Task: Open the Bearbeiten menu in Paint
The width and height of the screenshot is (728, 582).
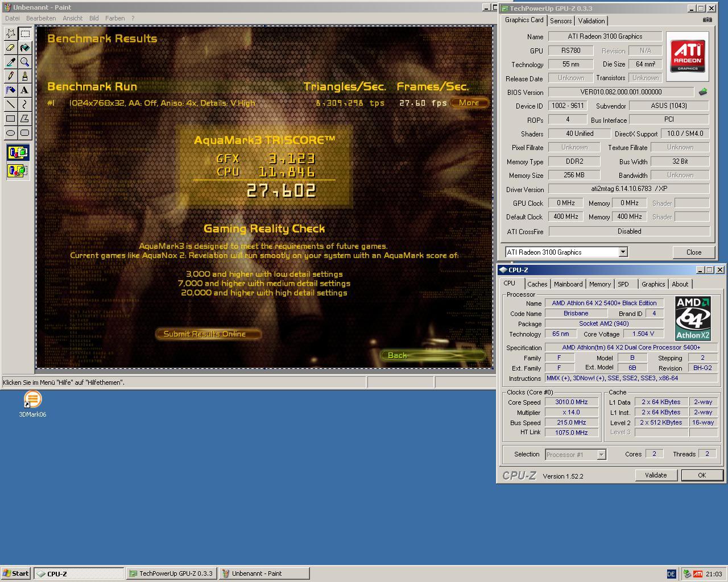Action: point(41,18)
